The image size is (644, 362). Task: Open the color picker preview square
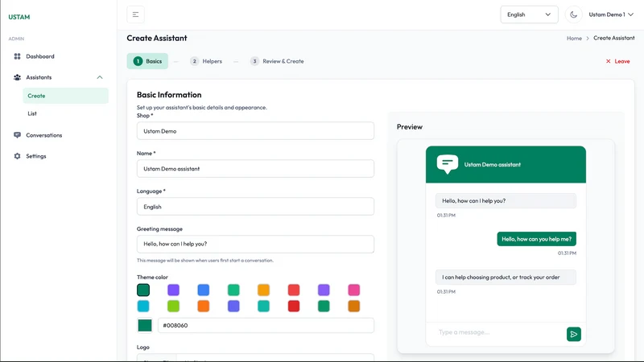point(145,326)
